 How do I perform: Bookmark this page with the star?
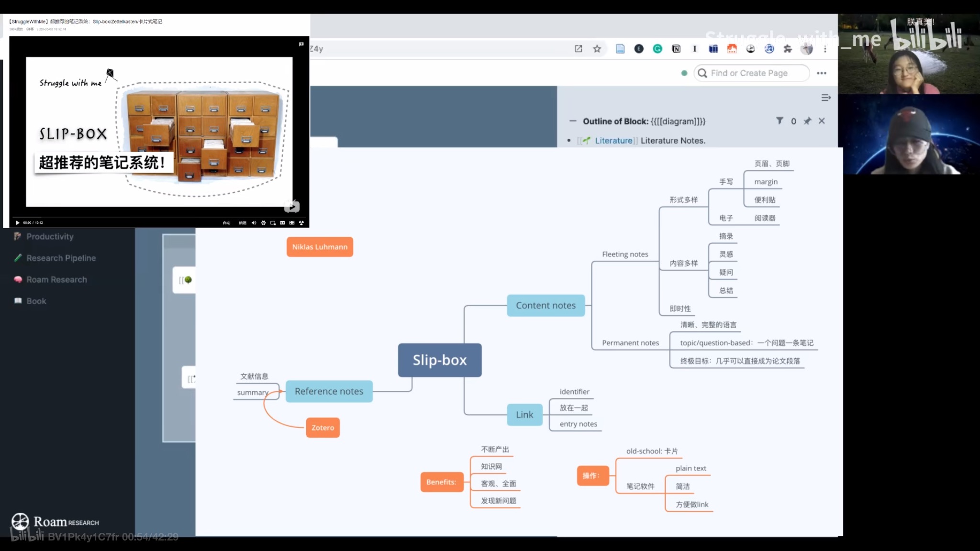(597, 49)
